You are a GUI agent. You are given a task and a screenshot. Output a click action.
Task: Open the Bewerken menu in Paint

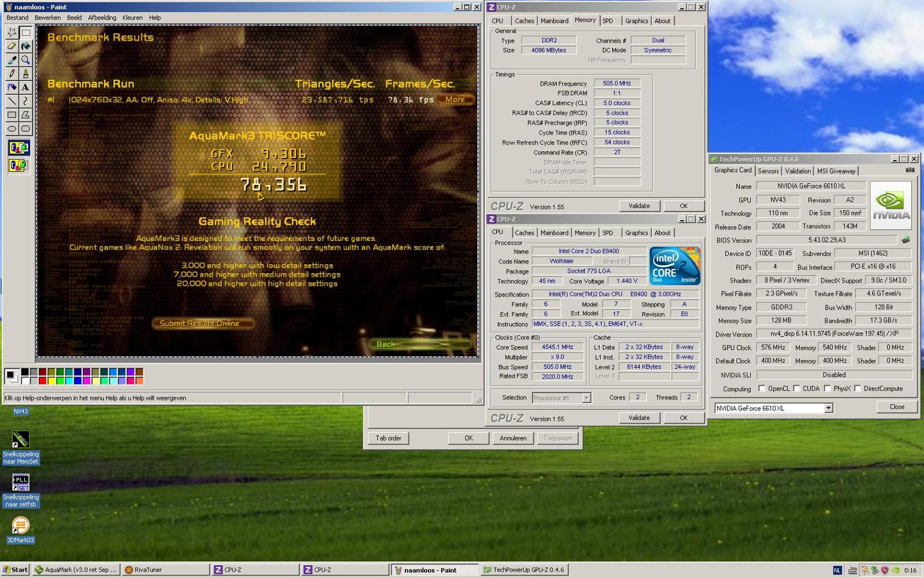[x=48, y=17]
